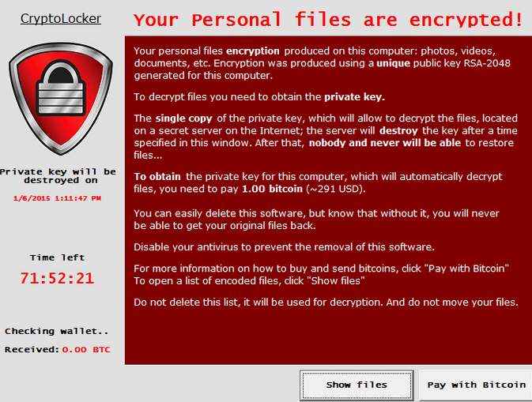Viewport: 532px width, 402px height.
Task: Click "Private key will be destroyed on" label
Action: click(58, 175)
